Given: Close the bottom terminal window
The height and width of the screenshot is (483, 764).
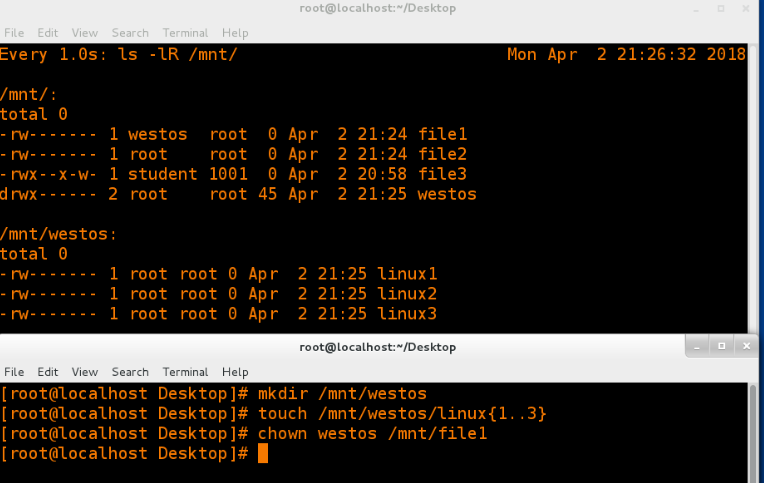Looking at the screenshot, I should pyautogui.click(x=746, y=346).
